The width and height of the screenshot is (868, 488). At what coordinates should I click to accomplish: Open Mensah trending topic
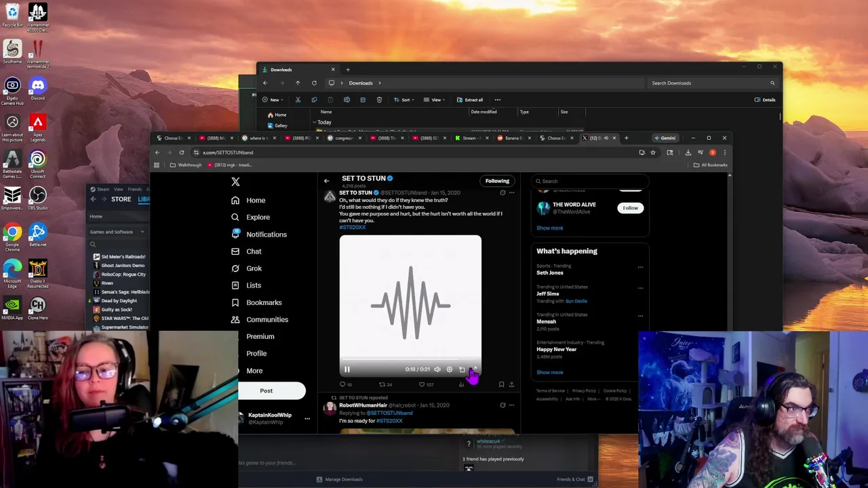(x=547, y=321)
